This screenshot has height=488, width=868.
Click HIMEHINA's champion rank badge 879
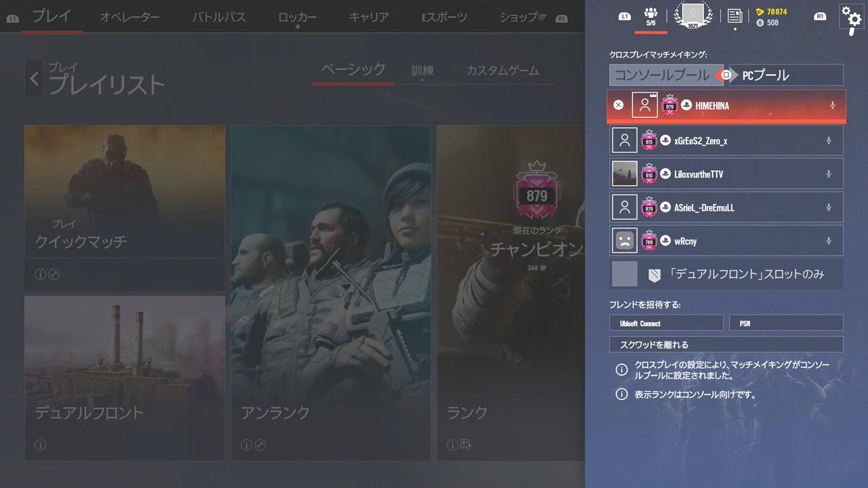[669, 105]
